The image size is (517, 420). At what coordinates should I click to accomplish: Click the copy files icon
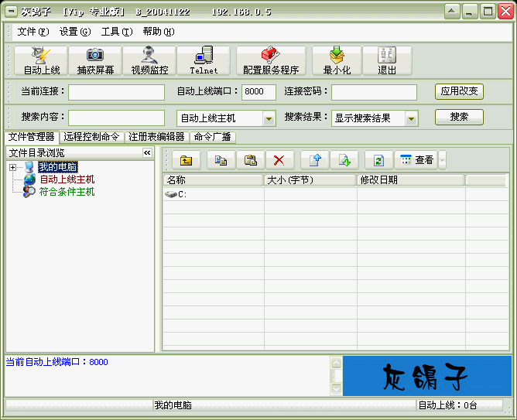pos(221,160)
